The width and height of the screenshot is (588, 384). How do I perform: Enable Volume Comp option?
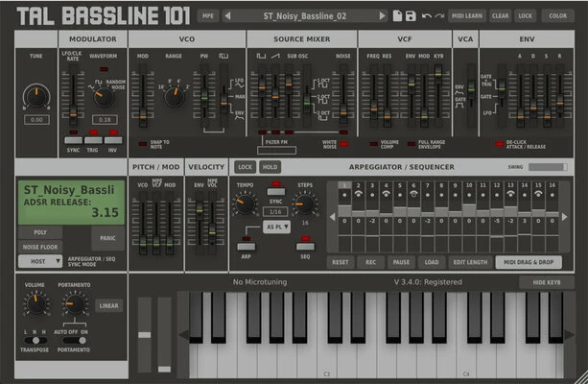[373, 144]
